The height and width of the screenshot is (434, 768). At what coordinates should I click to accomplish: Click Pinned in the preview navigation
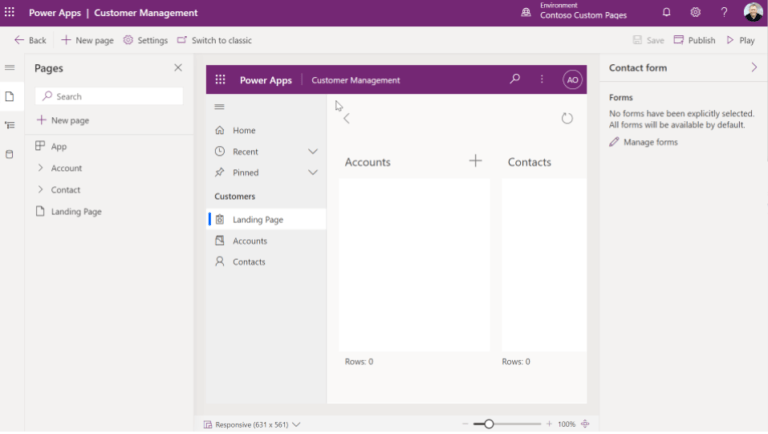(245, 172)
